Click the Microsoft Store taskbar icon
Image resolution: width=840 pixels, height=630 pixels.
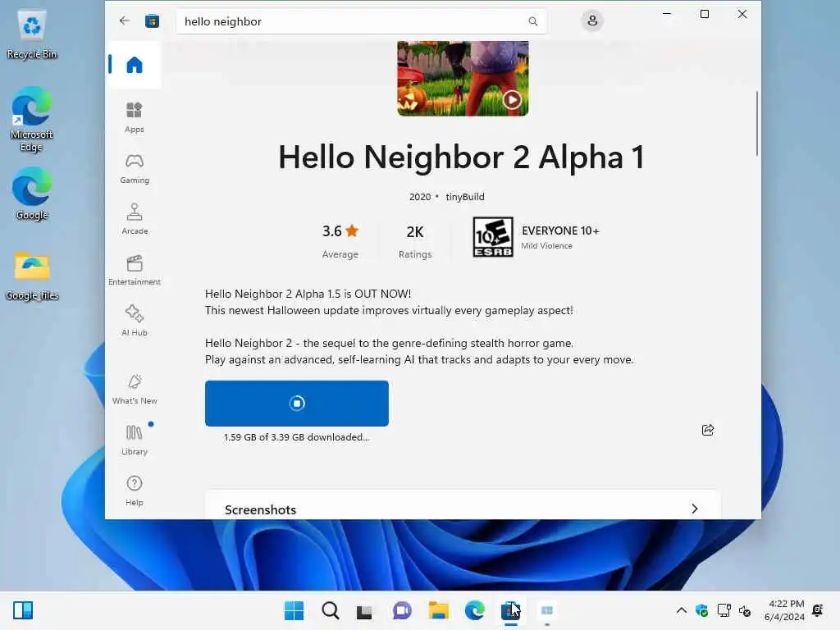pos(510,610)
